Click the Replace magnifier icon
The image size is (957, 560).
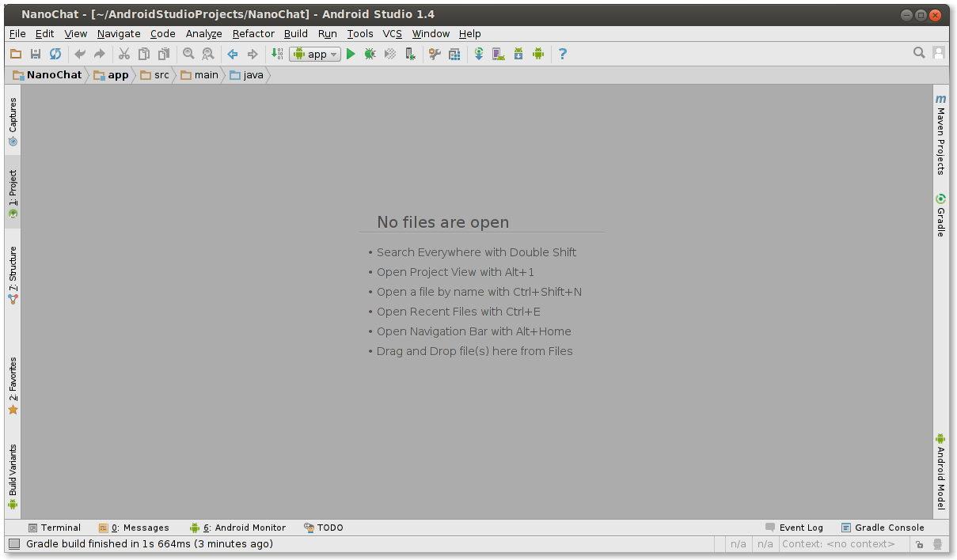(208, 54)
